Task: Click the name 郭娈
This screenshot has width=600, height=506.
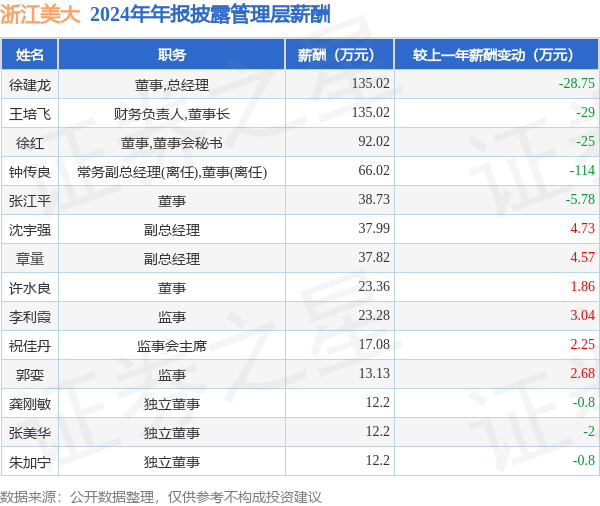Action: click(29, 375)
